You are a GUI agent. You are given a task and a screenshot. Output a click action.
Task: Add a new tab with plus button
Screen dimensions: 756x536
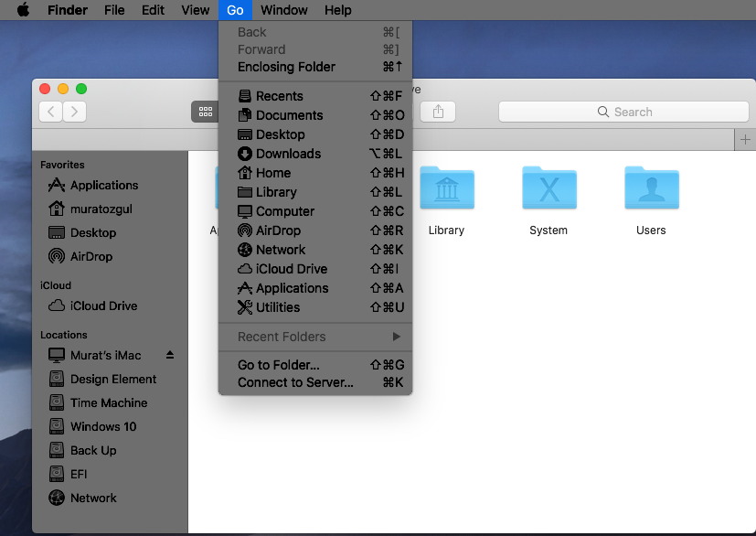tap(745, 140)
